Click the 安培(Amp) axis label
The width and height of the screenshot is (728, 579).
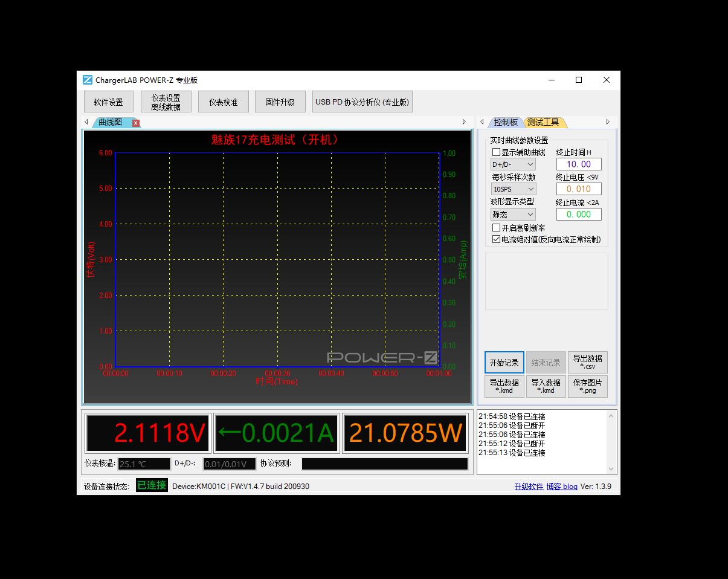463,260
